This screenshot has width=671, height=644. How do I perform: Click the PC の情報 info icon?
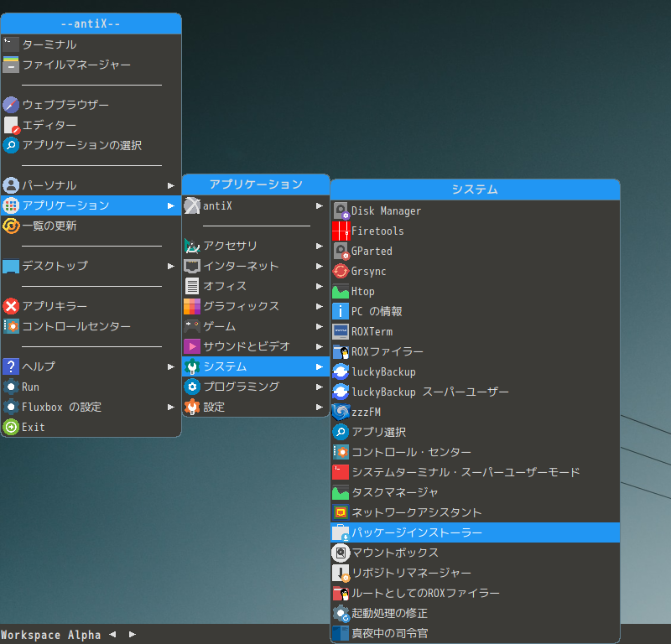tap(341, 311)
